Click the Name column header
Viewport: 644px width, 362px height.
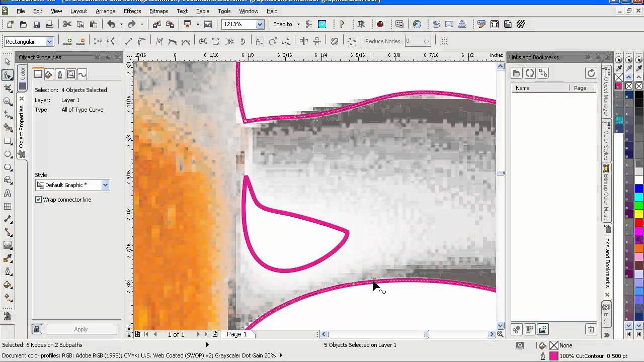[x=541, y=88]
